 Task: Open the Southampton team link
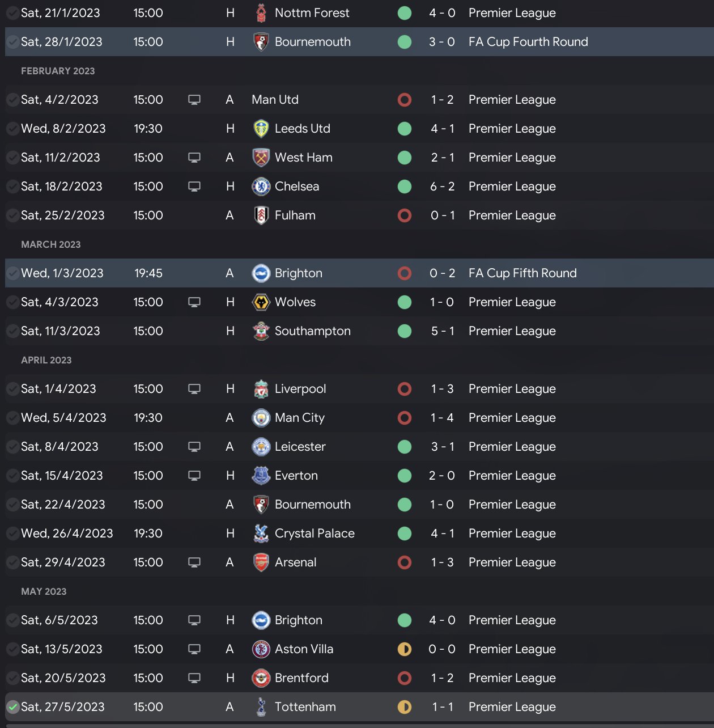pyautogui.click(x=312, y=331)
